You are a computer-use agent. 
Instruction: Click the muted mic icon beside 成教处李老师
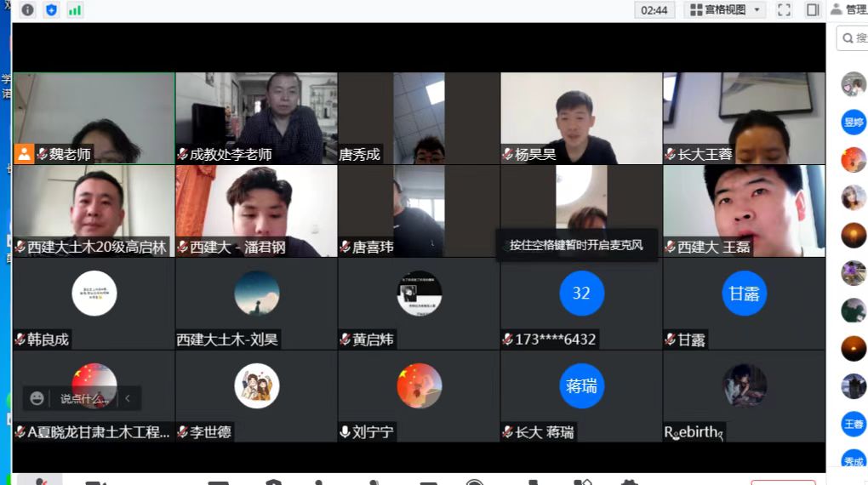182,155
